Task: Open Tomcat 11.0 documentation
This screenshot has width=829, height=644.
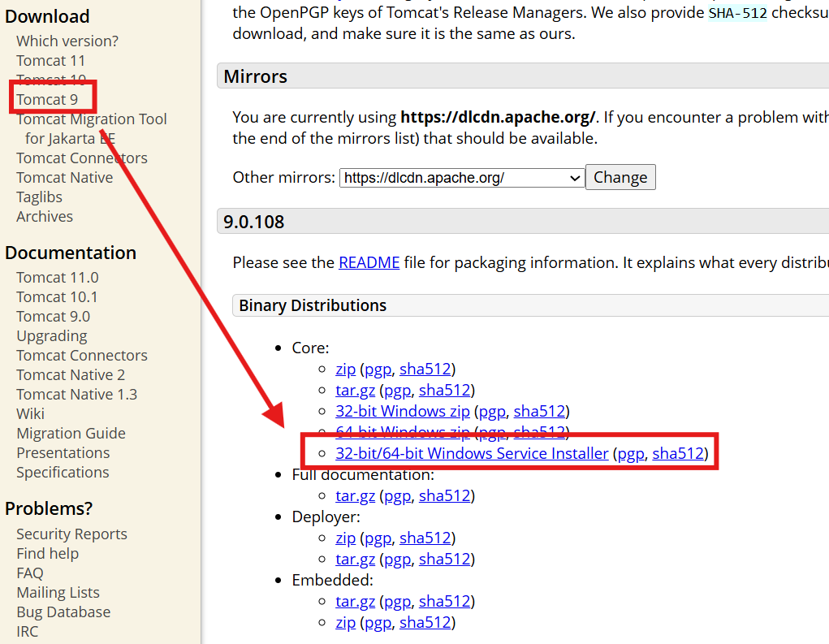Action: point(58,278)
